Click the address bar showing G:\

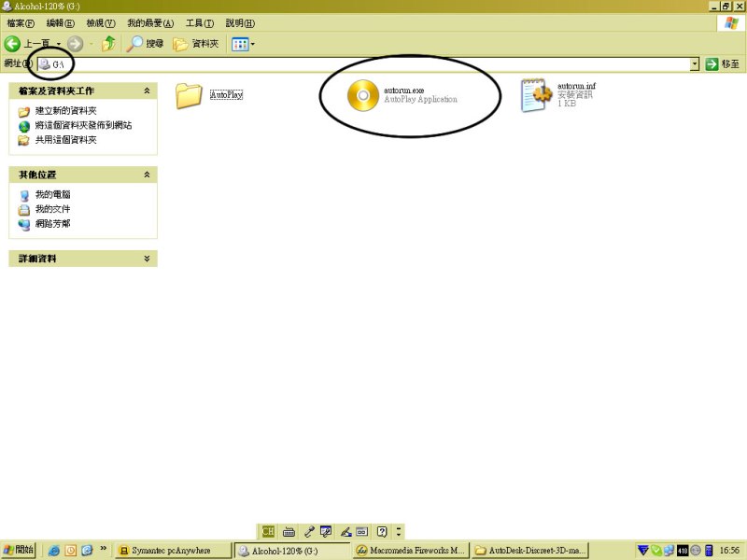[364, 63]
